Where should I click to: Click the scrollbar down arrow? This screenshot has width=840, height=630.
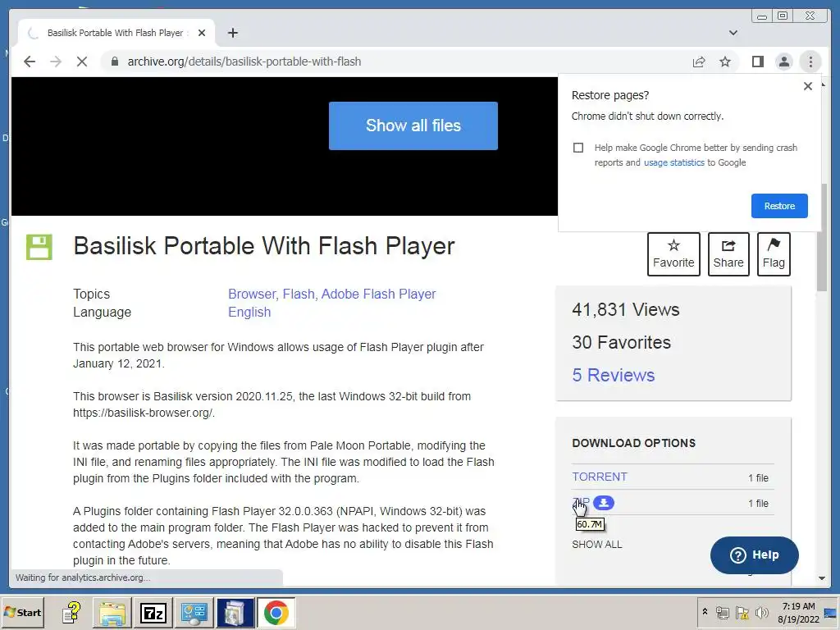822,578
